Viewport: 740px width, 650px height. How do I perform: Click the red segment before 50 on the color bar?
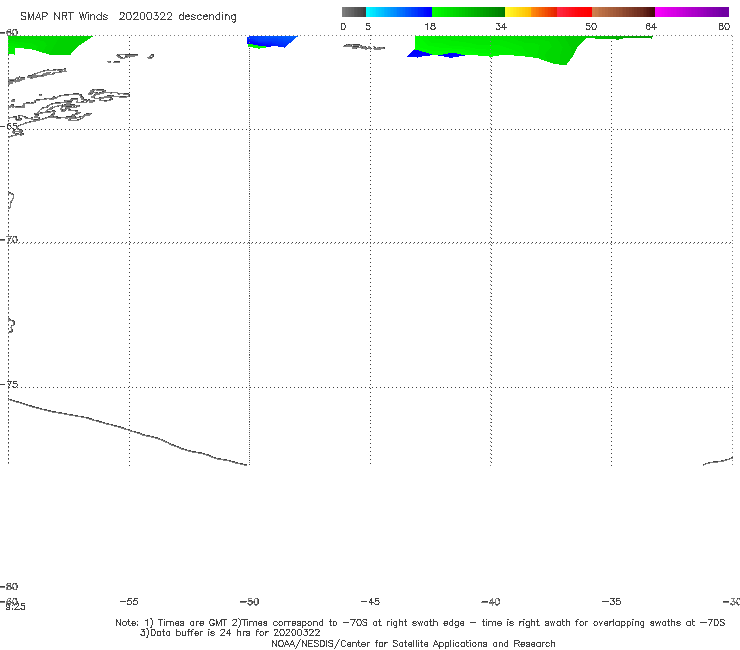click(x=574, y=12)
